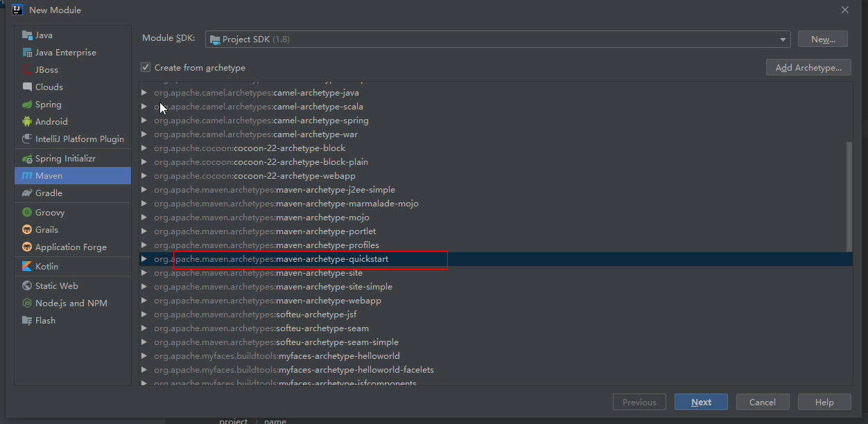
Task: Select maven-archetype-site row
Action: coord(496,273)
